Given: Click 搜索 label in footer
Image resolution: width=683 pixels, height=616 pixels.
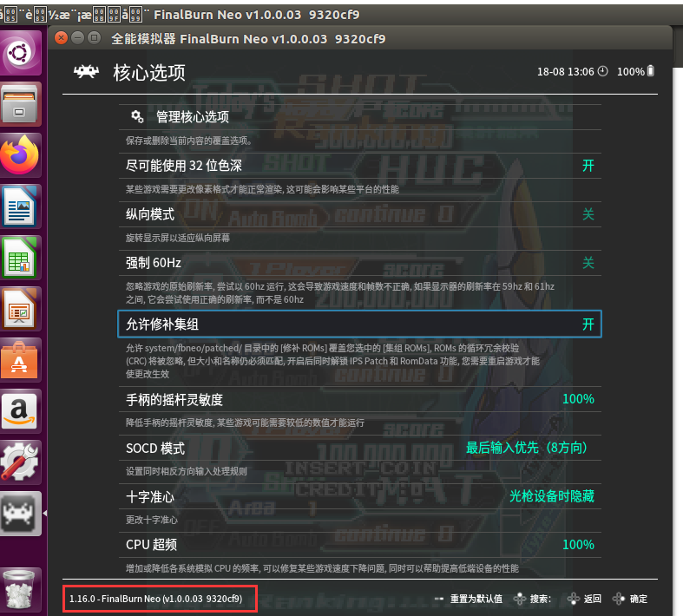Looking at the screenshot, I should coord(540,599).
